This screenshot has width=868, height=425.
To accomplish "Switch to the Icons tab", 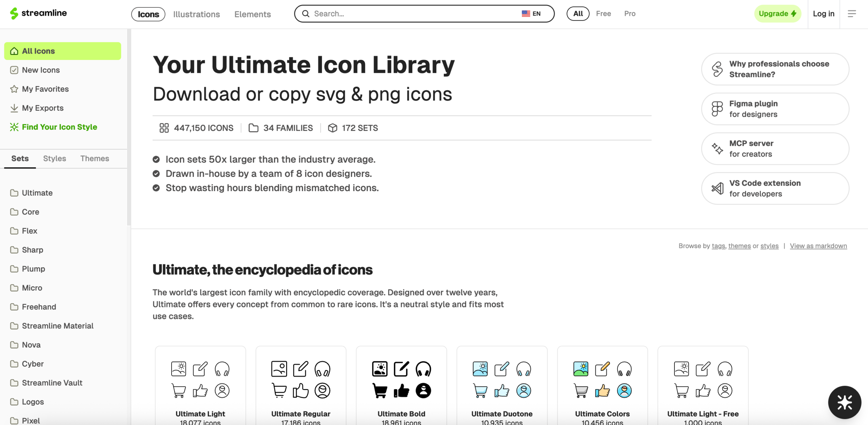I will click(x=148, y=14).
